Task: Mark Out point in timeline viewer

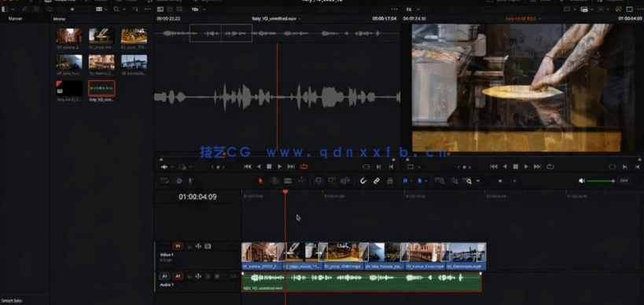Action: [637, 167]
